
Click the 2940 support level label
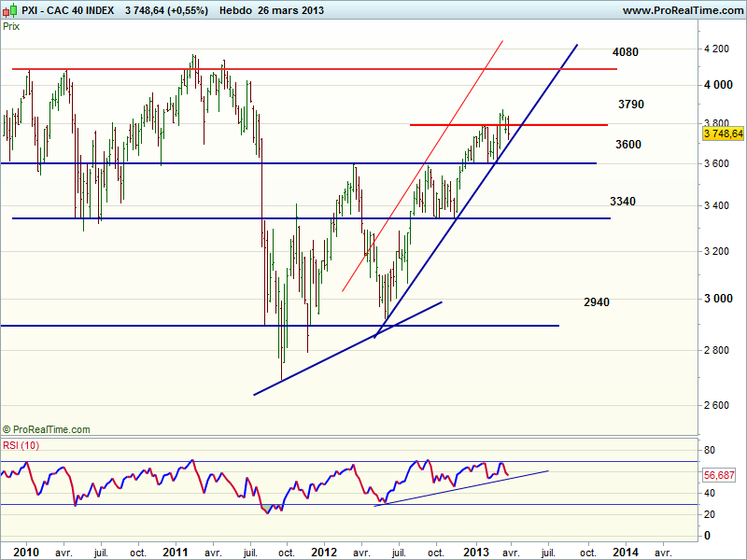[x=597, y=302]
